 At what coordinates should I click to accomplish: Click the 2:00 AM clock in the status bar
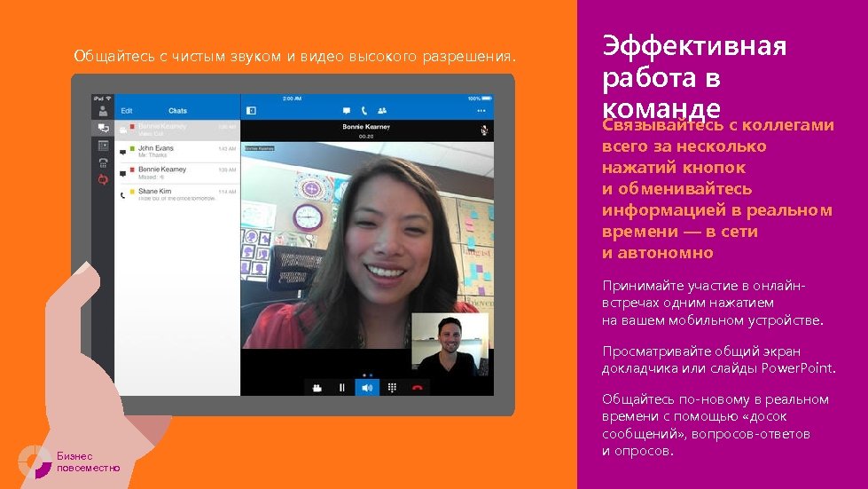[x=292, y=99]
